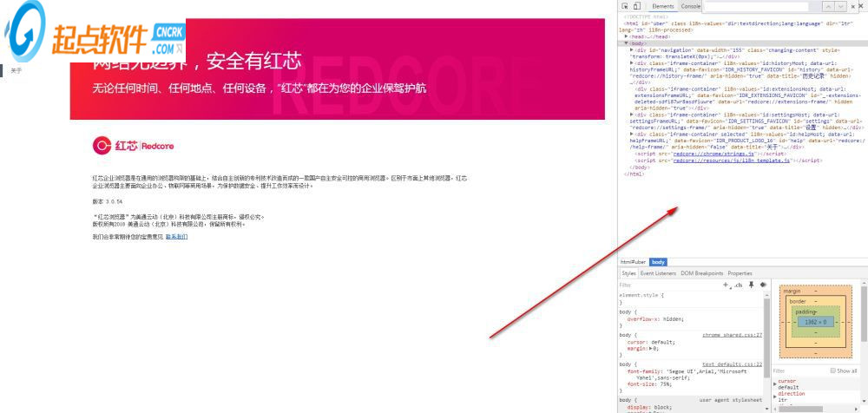
Task: Select the body breadcrumb
Action: 658,262
